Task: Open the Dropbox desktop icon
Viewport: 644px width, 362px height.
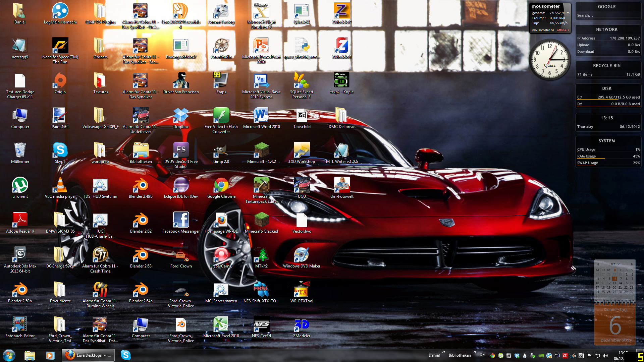Action: coord(181,118)
